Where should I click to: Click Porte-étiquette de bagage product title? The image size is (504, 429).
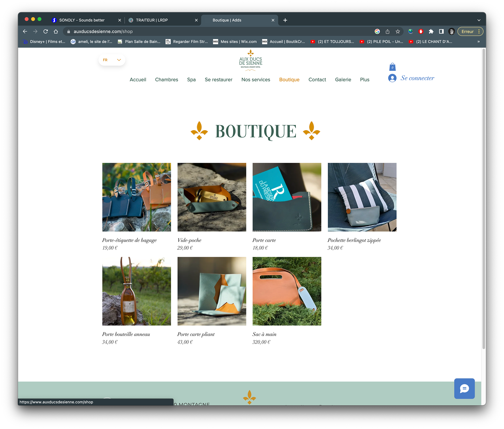click(x=129, y=240)
